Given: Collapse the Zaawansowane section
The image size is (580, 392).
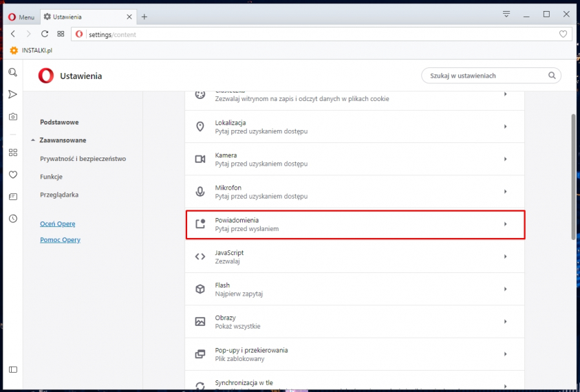Looking at the screenshot, I should [x=62, y=140].
